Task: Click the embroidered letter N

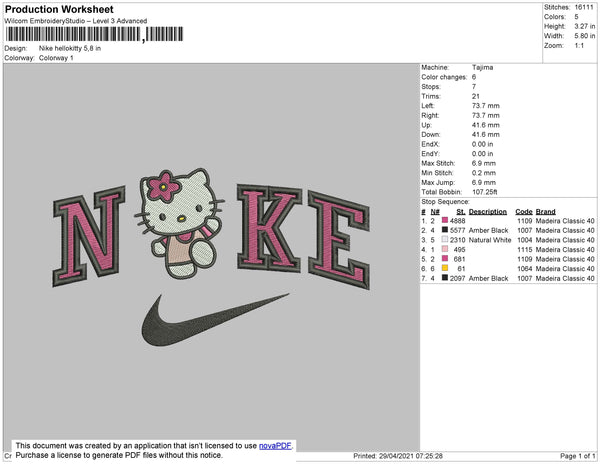Action: [x=89, y=236]
